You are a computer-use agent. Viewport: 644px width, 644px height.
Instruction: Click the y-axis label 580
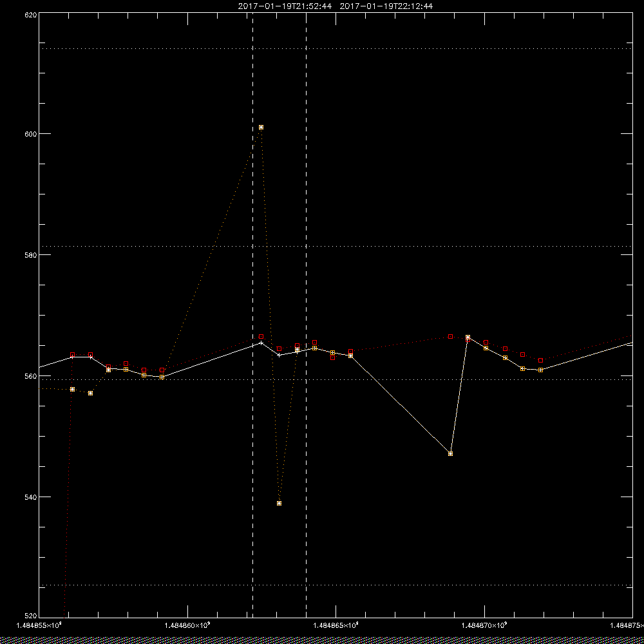(x=31, y=254)
